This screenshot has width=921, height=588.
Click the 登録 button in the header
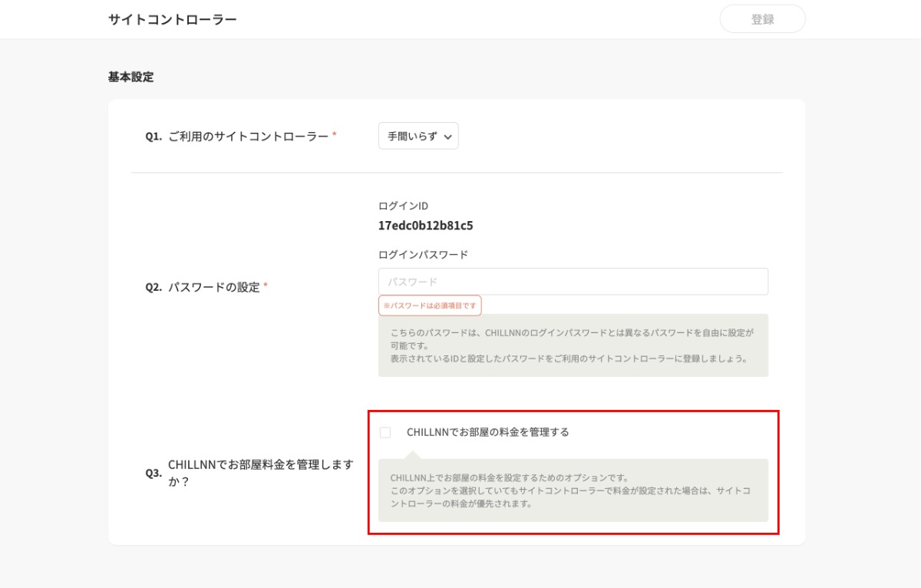point(762,19)
